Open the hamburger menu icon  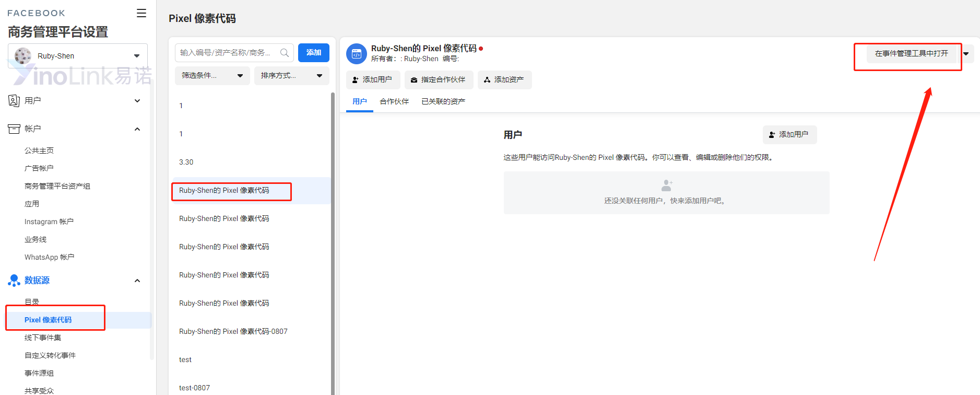point(141,13)
